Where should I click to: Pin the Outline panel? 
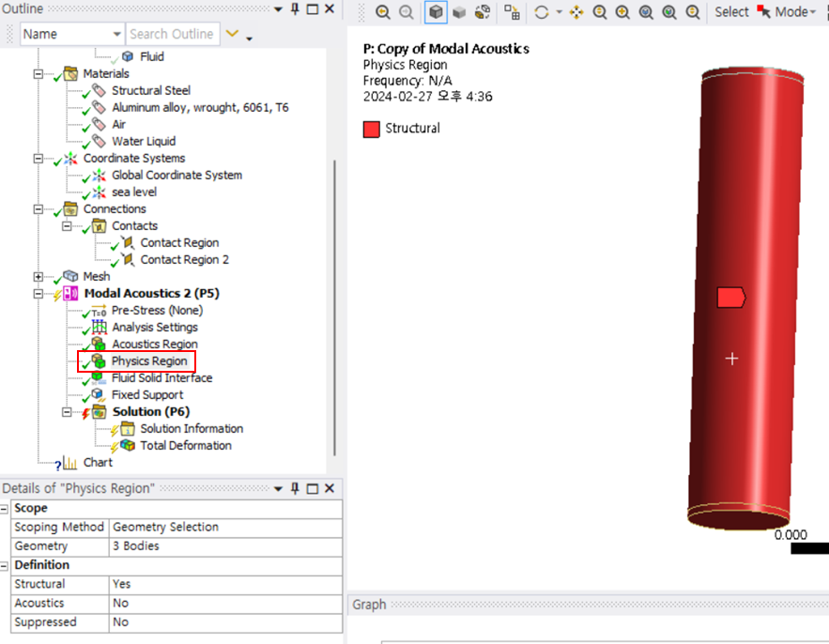coord(295,8)
